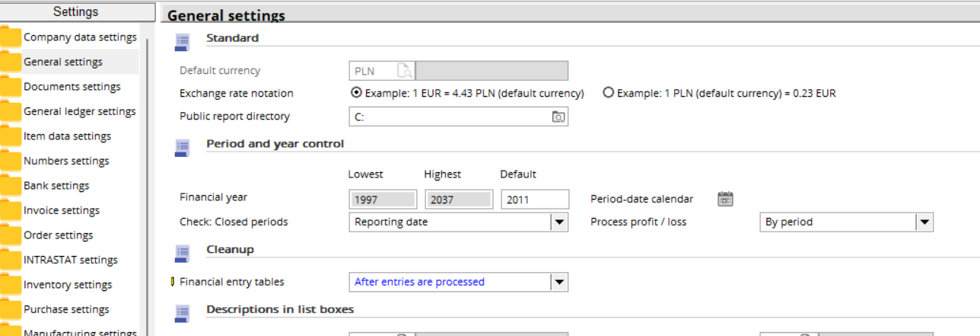Go to Invoice settings

click(61, 210)
